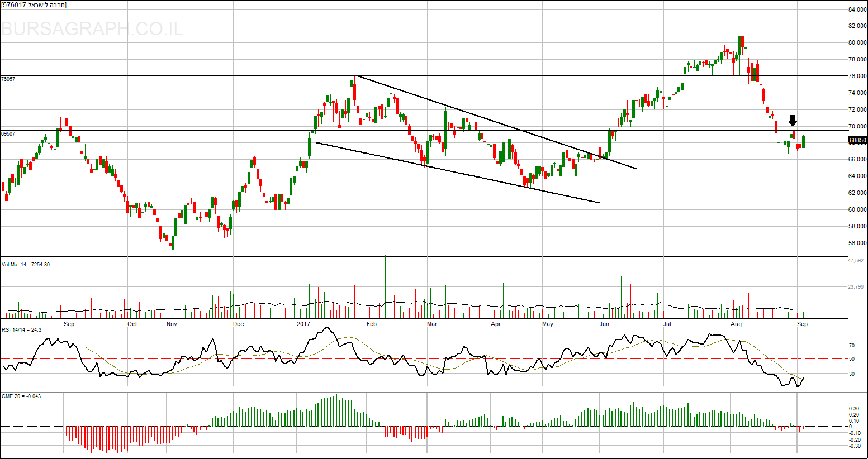
Task: Click the 82,000 price axis label
Action: tap(857, 26)
